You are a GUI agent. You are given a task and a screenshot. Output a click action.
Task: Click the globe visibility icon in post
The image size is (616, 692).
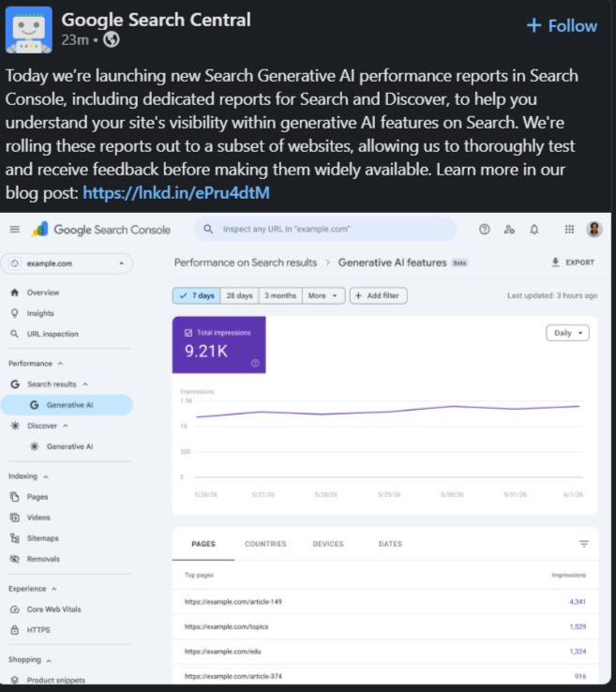[112, 39]
